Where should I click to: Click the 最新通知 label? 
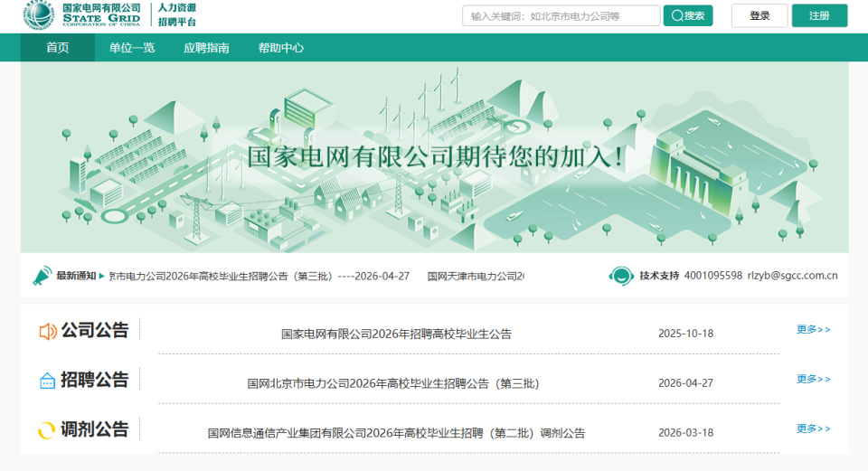(76, 276)
